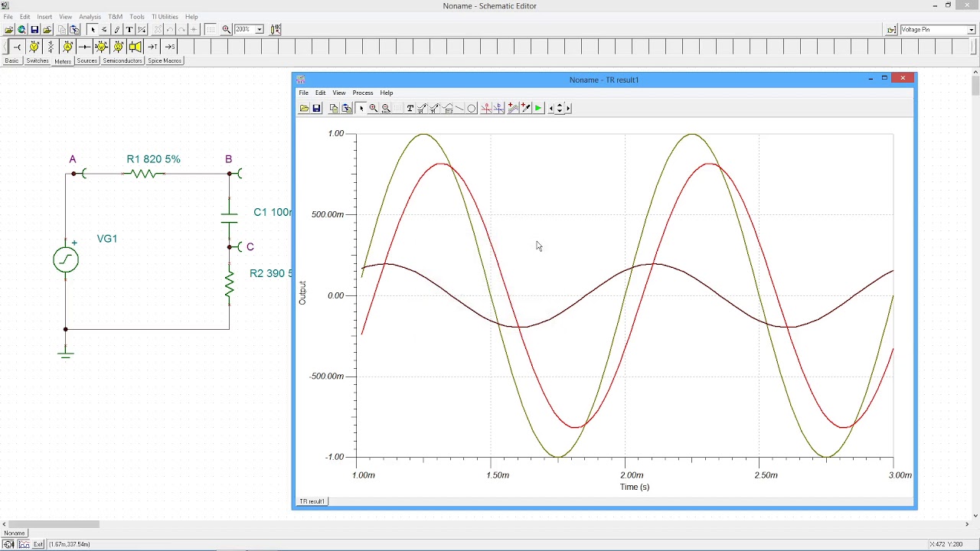The height and width of the screenshot is (551, 980).
Task: Open the Analysis menu
Action: click(90, 17)
